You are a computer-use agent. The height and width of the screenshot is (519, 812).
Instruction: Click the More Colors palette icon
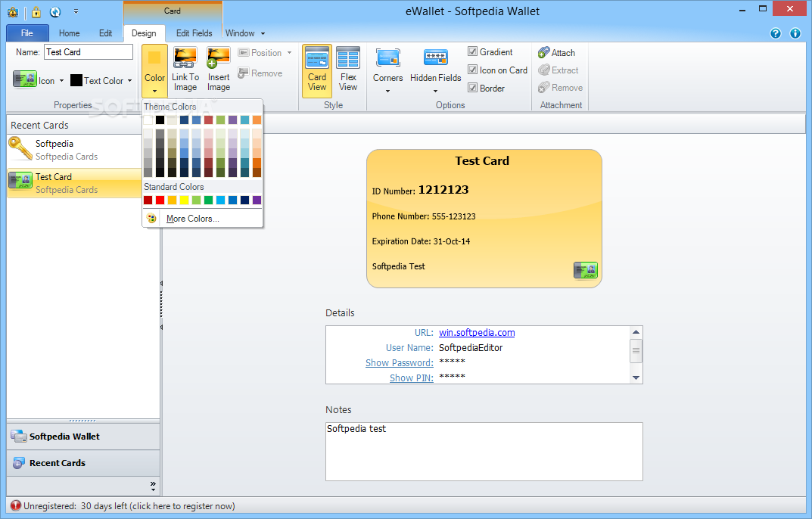[x=151, y=219]
